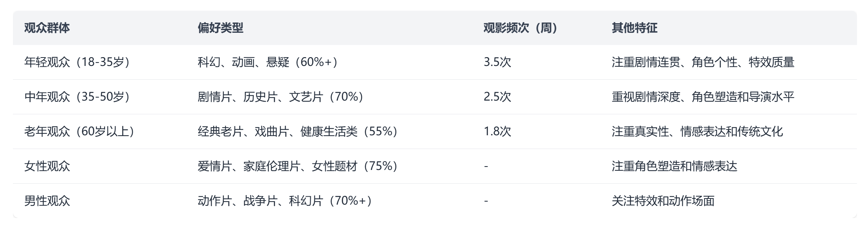Image resolution: width=868 pixels, height=229 pixels.
Task: Click the 其他特征 column header
Action: tap(634, 28)
